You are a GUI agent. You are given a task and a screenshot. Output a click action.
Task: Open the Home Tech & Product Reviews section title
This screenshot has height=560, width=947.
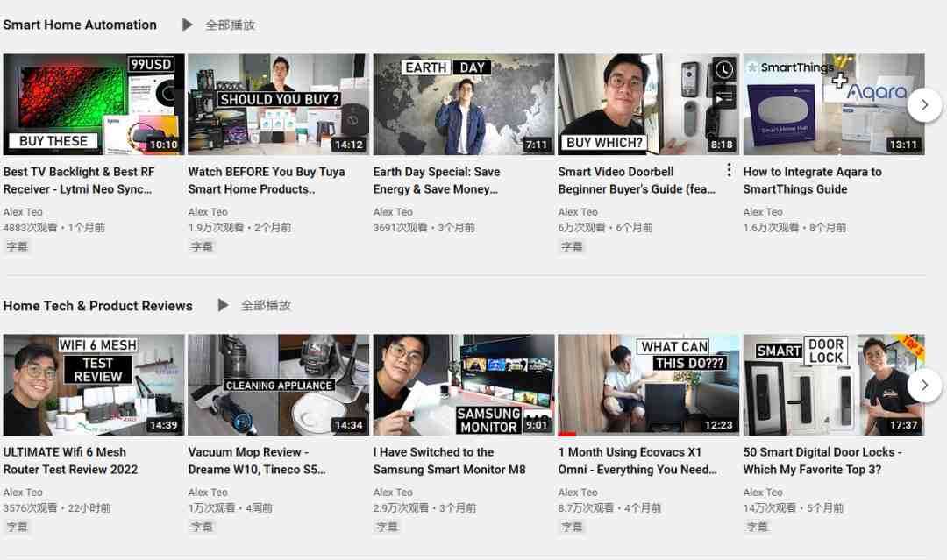(x=98, y=306)
